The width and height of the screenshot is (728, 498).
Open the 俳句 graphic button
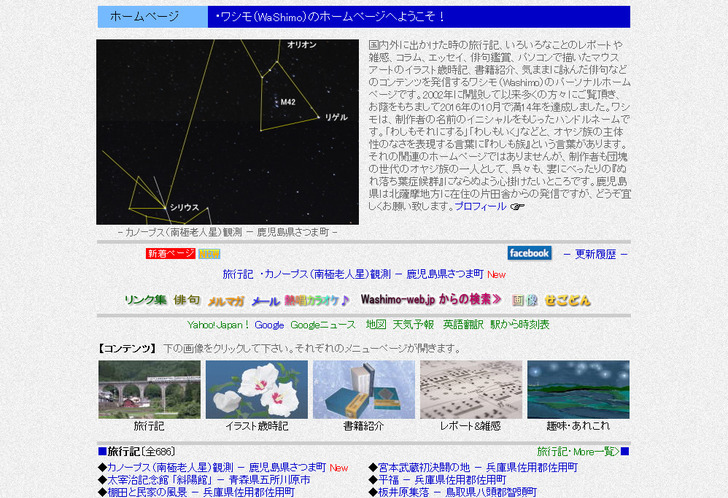pos(187,300)
